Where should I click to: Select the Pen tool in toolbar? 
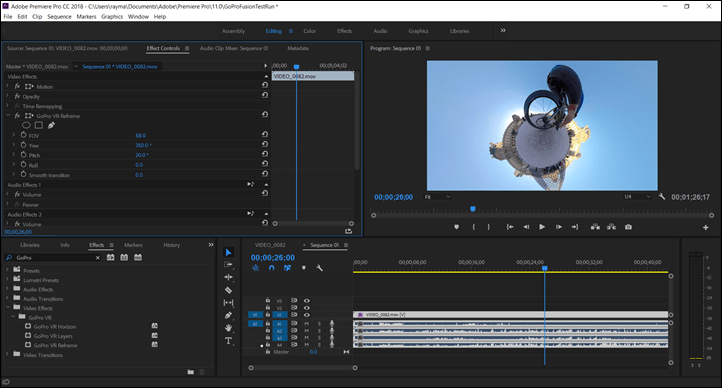click(228, 315)
